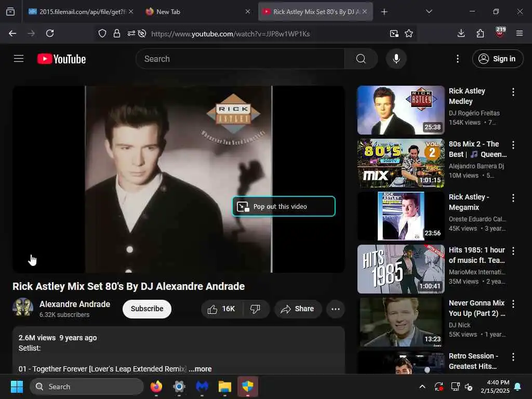Click Sign in button
532x399 pixels.
tap(497, 59)
